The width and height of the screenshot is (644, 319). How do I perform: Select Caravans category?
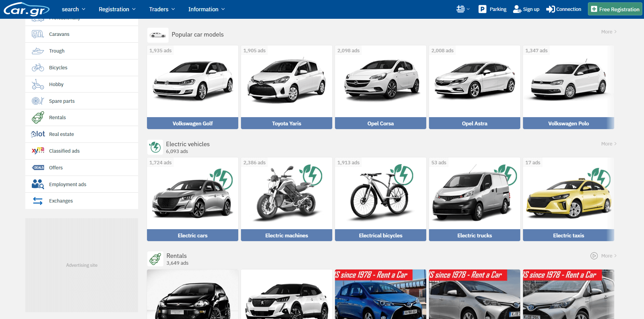(x=82, y=34)
